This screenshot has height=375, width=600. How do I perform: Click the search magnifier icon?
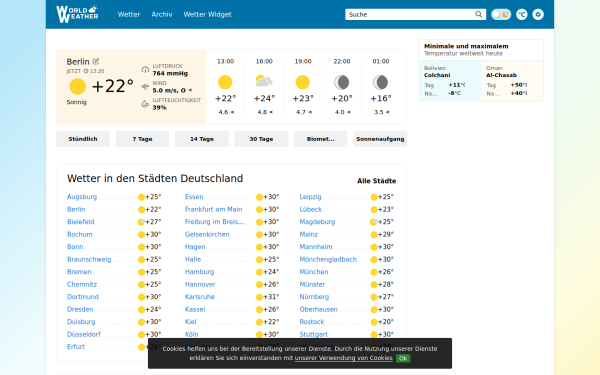[478, 14]
